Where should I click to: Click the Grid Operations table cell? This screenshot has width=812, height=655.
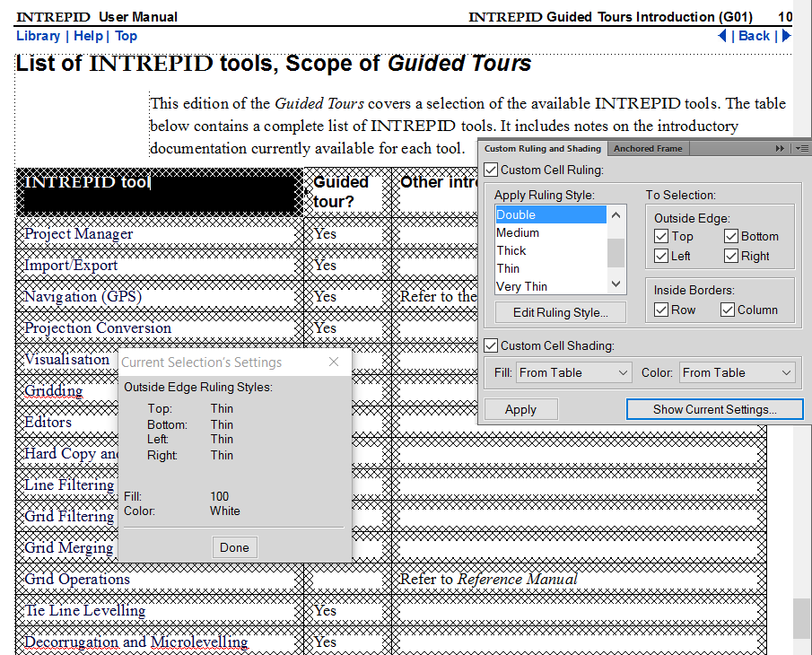[x=160, y=579]
